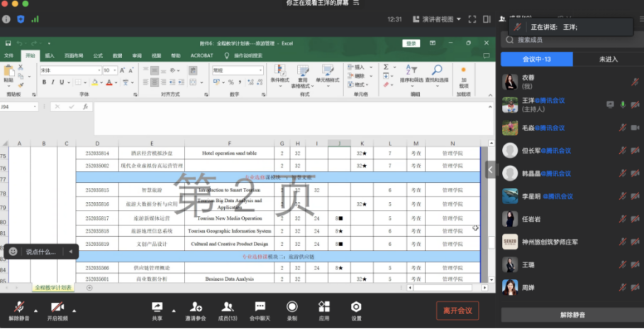The height and width of the screenshot is (329, 644).
Task: Click the side panel layout icon
Action: tap(487, 19)
